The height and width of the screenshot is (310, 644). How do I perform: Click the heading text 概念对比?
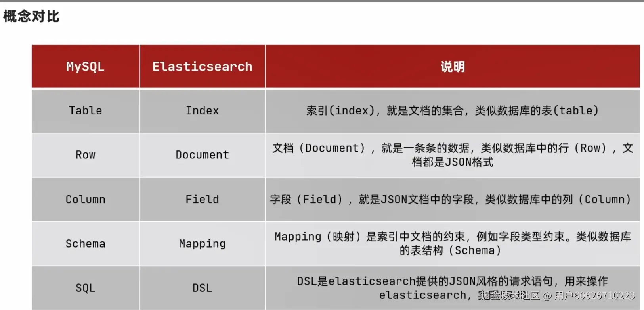(31, 16)
